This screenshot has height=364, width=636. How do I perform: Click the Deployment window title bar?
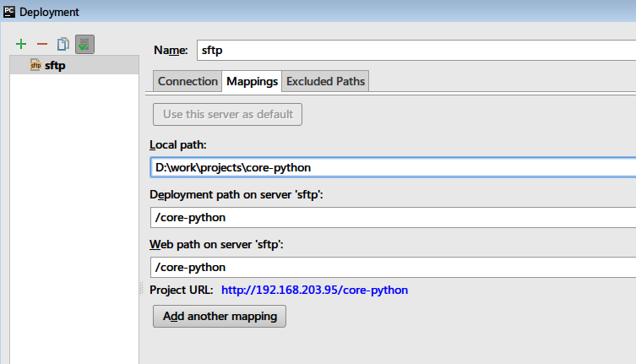[338, 11]
